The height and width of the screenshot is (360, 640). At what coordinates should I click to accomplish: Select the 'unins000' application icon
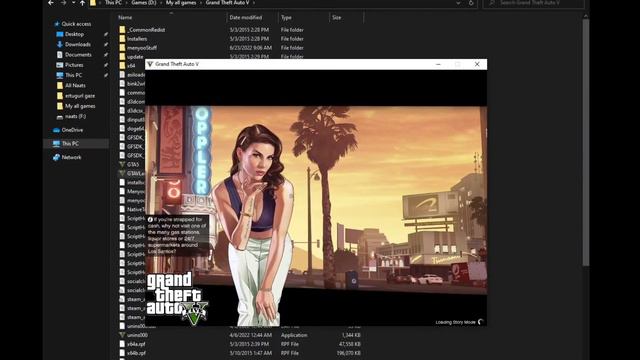pos(122,335)
